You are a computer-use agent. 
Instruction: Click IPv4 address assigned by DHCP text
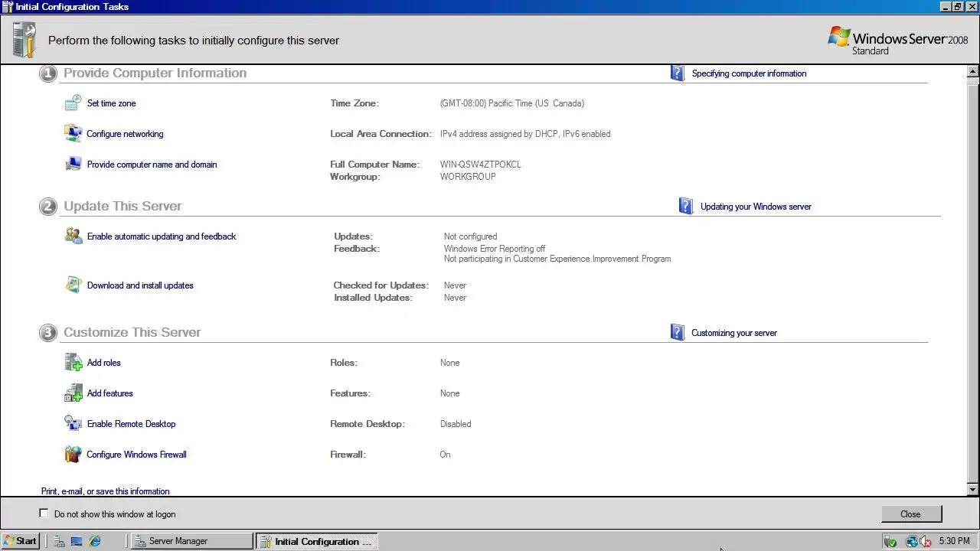click(x=525, y=134)
